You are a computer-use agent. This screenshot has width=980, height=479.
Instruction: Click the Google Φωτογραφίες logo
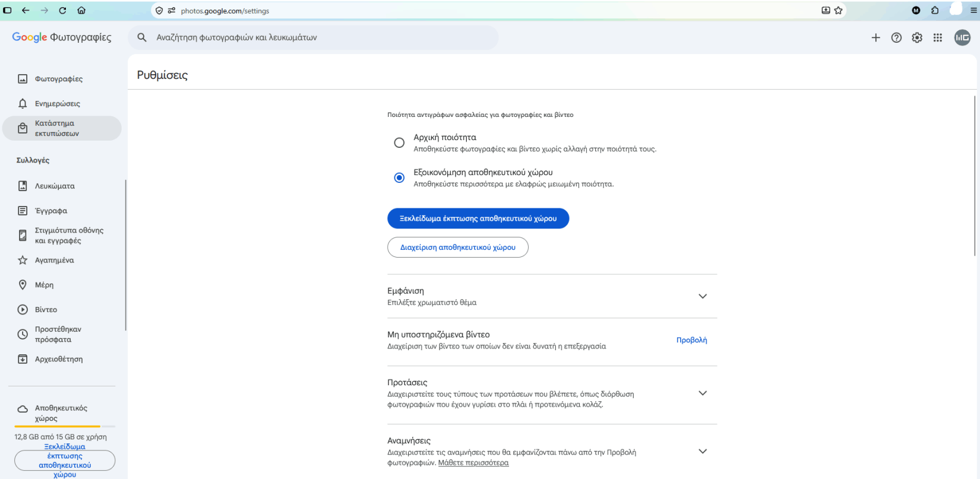click(62, 37)
